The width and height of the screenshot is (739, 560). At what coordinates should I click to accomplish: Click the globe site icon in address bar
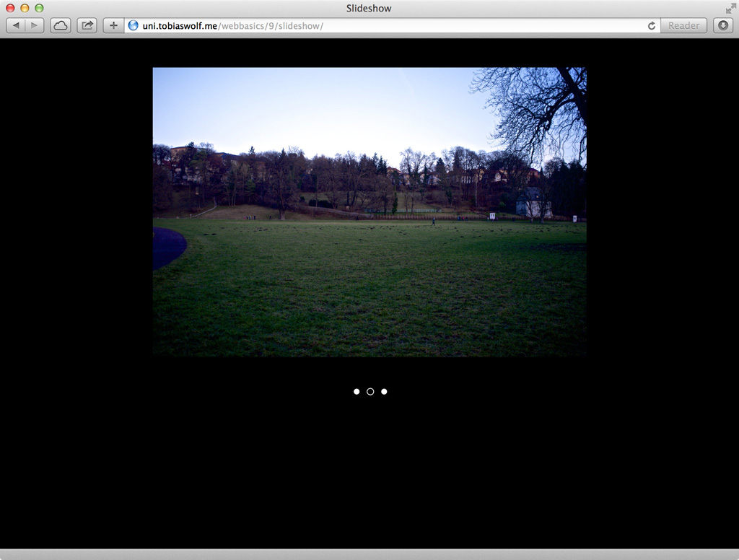pyautogui.click(x=133, y=25)
